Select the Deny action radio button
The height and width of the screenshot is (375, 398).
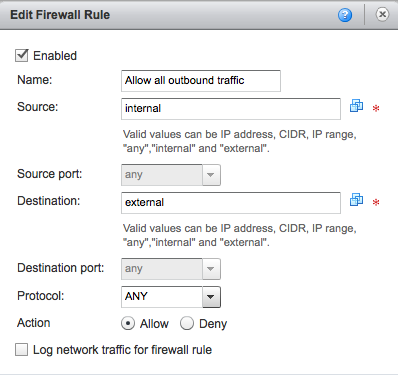[x=187, y=323]
